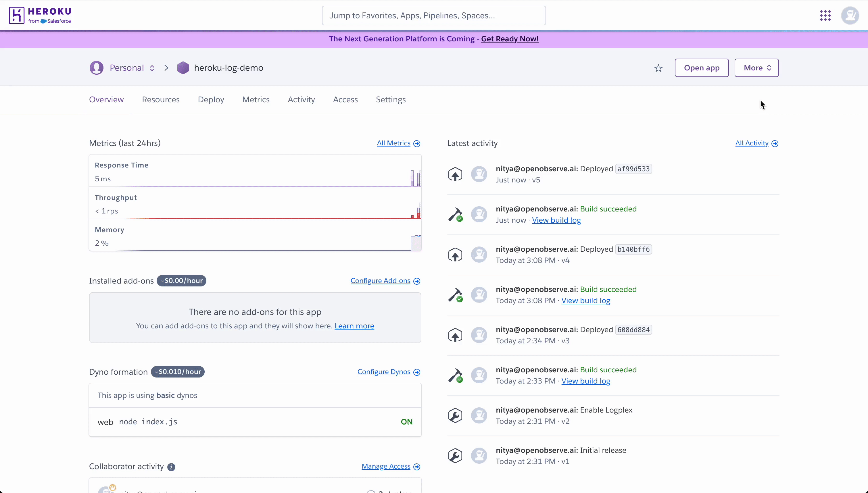
Task: Click nitya's avatar in the latest deploy entry
Action: (479, 174)
